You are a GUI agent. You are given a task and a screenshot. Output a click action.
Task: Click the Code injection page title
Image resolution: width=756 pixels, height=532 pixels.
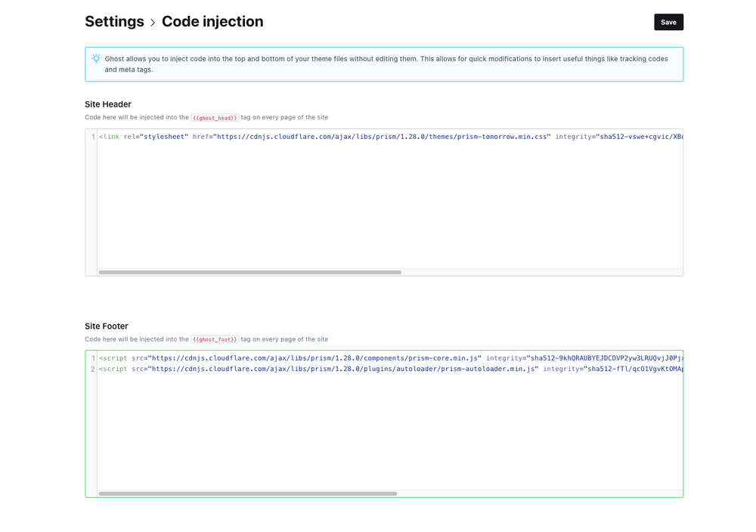pos(212,22)
